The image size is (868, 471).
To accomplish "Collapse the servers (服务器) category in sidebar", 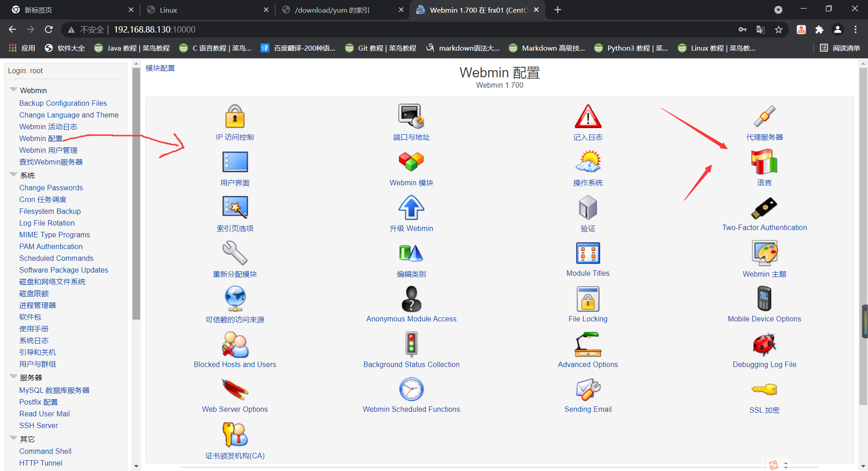I will tap(14, 377).
